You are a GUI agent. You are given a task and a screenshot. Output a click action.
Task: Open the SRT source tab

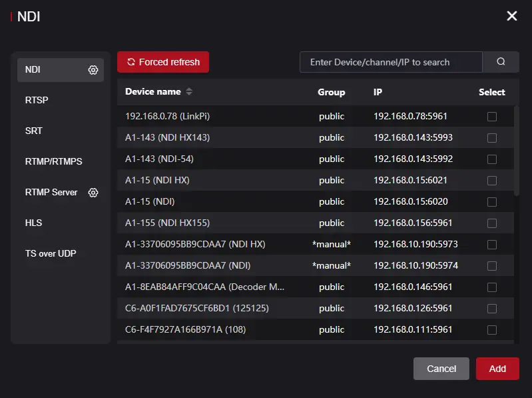click(x=34, y=131)
